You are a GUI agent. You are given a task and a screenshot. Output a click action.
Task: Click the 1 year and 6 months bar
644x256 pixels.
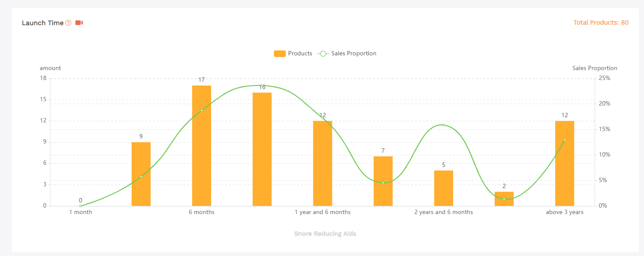point(322,163)
